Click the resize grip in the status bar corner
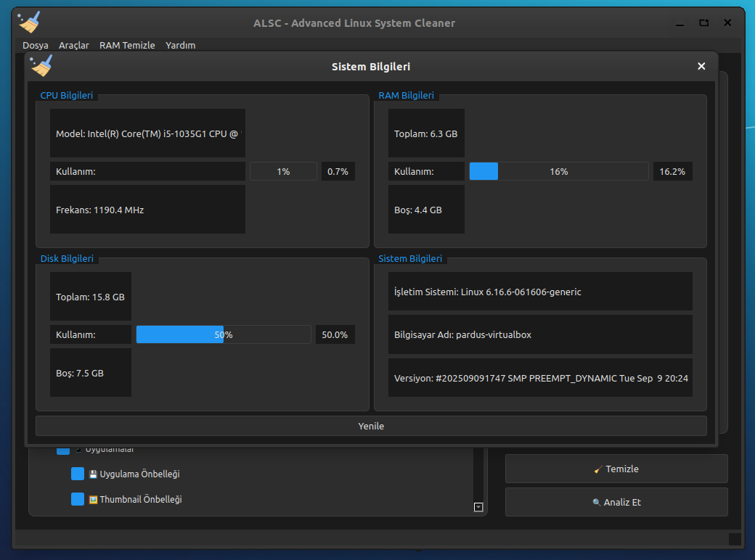The image size is (755, 560). tap(735, 539)
